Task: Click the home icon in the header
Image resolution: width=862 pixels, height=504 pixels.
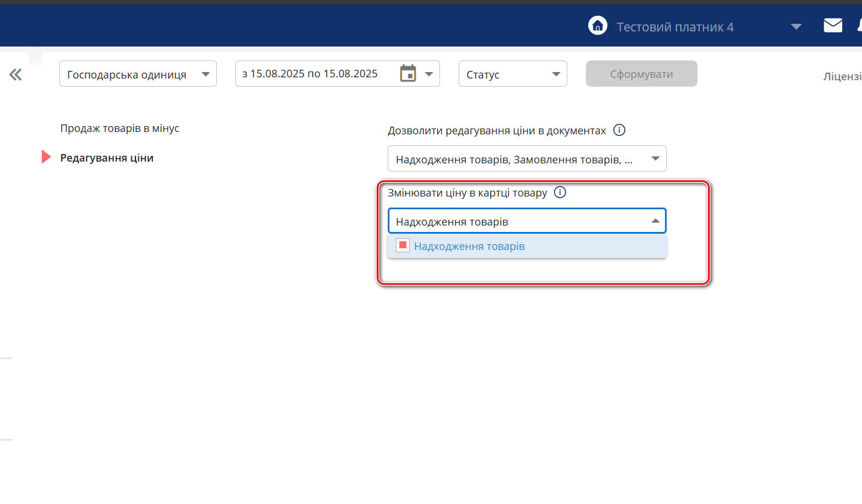Action: 598,26
